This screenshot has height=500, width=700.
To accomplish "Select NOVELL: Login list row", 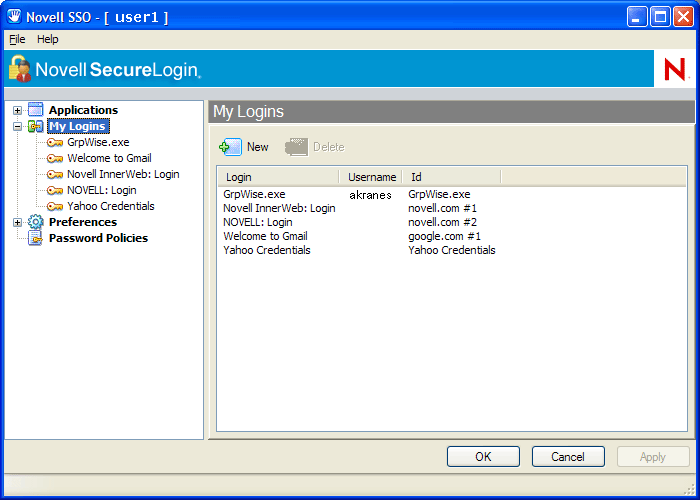I will tap(258, 222).
